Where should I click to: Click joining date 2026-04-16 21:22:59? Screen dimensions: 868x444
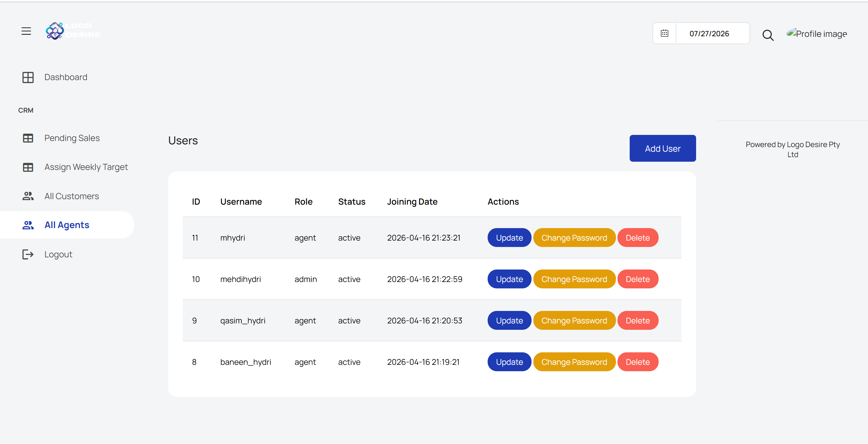pos(425,279)
